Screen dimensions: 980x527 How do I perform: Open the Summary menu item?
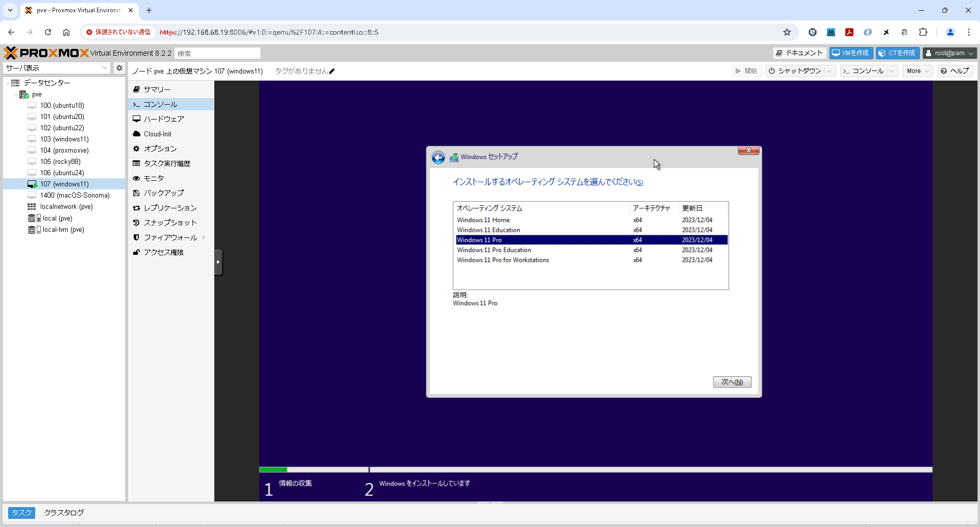pos(171,89)
